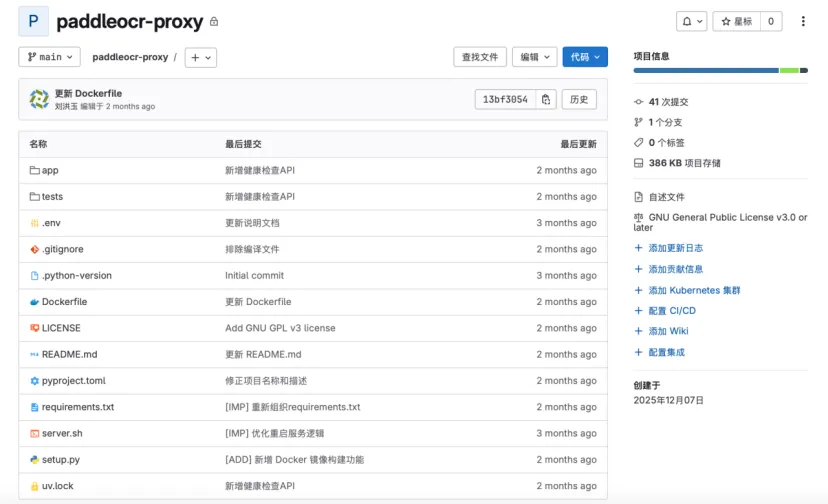
Task: Click 添加贡献信息 link
Action: [x=675, y=269]
